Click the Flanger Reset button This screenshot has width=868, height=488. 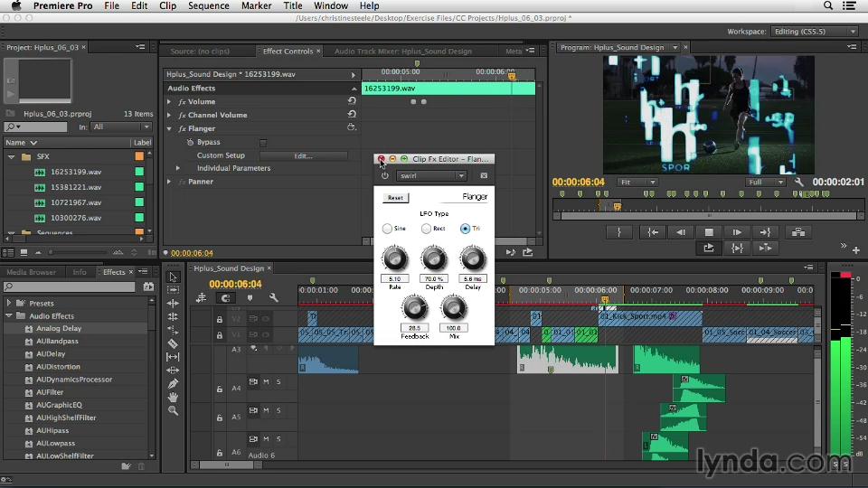pos(395,198)
